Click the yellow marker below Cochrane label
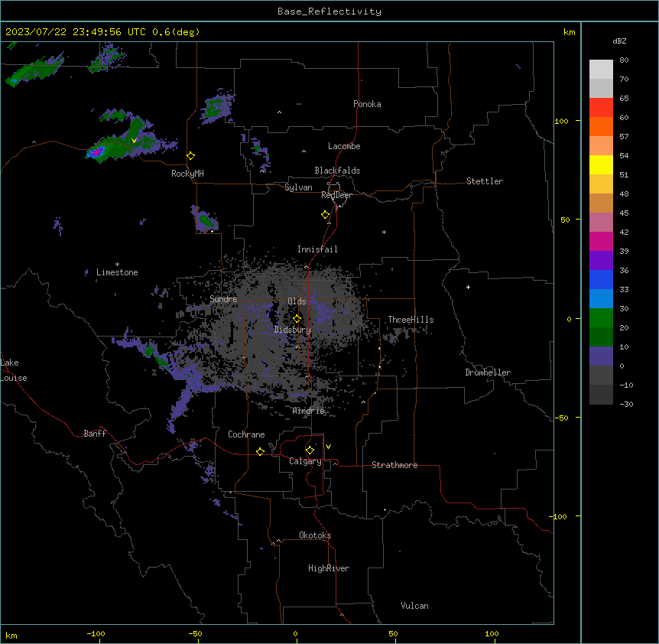659x644 pixels. pos(260,451)
